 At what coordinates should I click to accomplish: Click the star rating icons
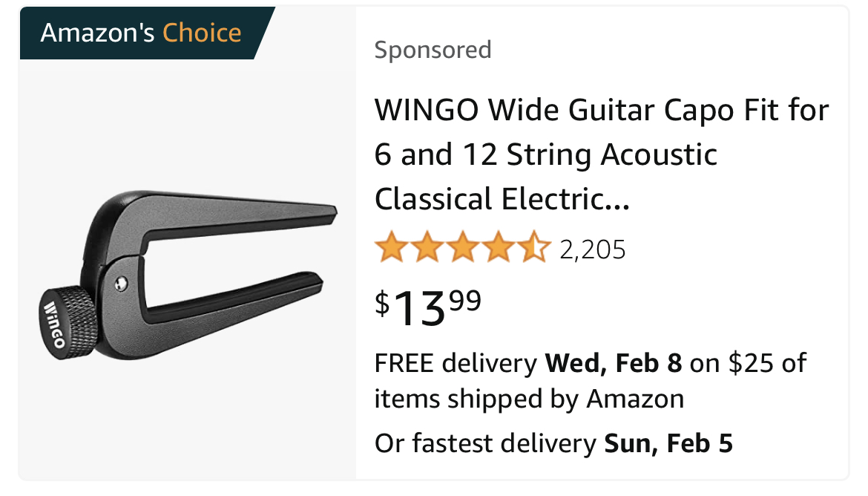pos(462,248)
